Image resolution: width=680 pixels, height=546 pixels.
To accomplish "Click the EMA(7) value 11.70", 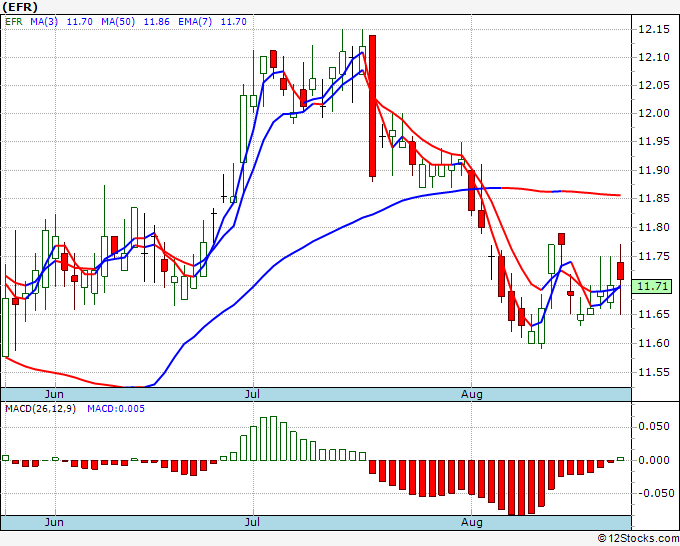I will (233, 22).
